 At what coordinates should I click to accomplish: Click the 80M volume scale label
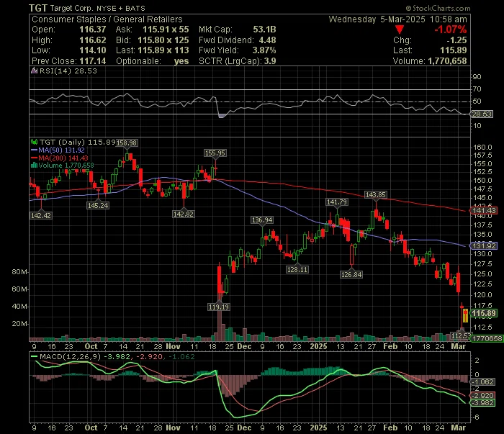coord(19,272)
